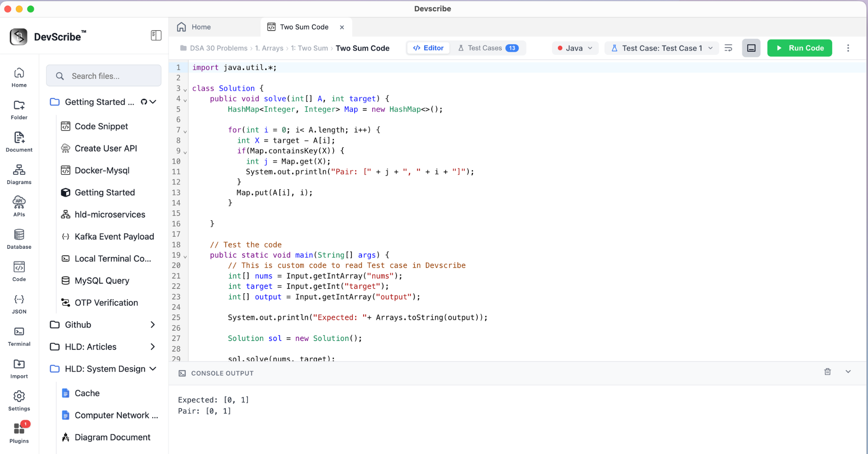The height and width of the screenshot is (454, 868).
Task: Clear console output with trash icon
Action: click(827, 372)
